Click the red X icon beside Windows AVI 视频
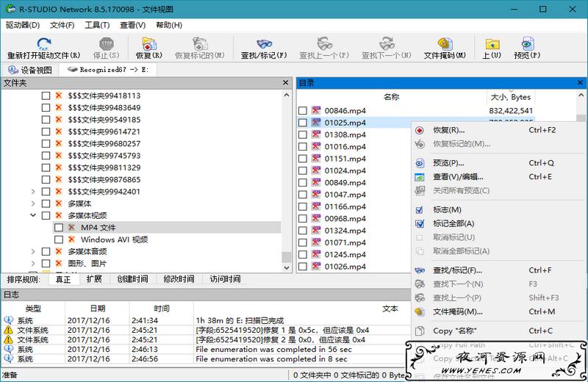588x382 pixels. [x=71, y=239]
